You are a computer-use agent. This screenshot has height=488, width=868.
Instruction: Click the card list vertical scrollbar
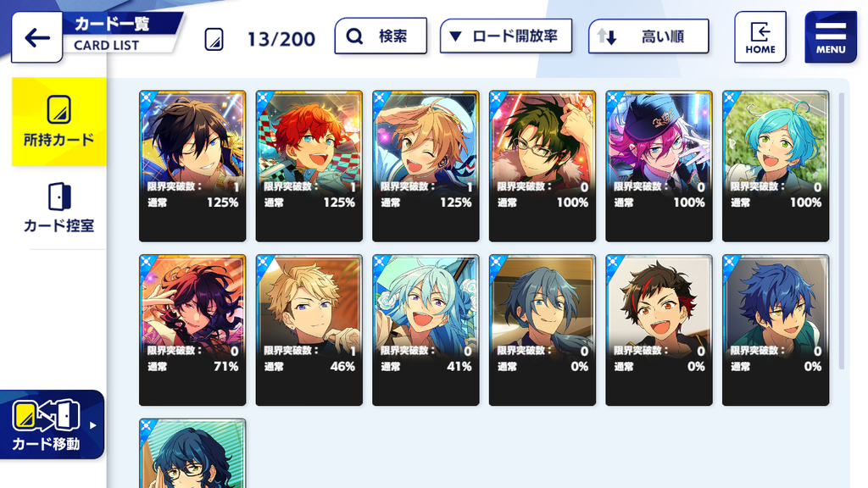coord(842,231)
